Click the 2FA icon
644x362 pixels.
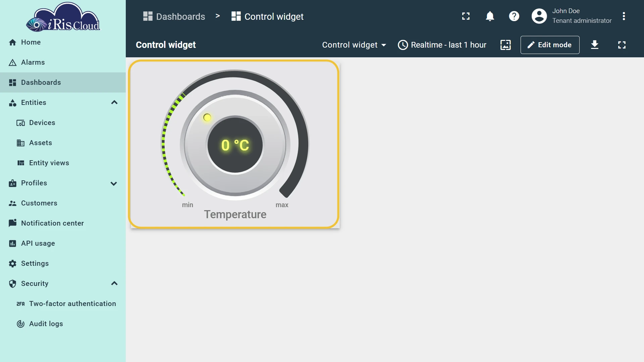pos(20,304)
